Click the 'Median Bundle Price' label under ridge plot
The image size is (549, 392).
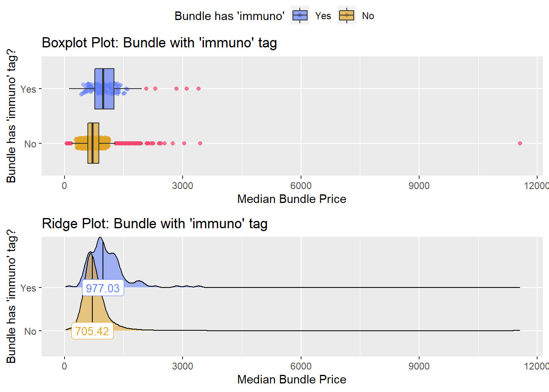click(x=292, y=379)
